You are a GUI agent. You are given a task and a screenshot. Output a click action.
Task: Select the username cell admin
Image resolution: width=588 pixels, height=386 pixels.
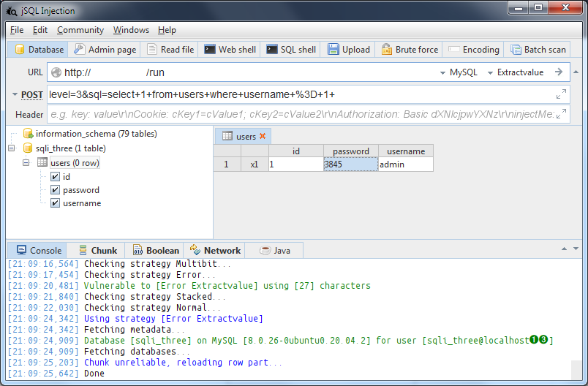[x=406, y=164]
